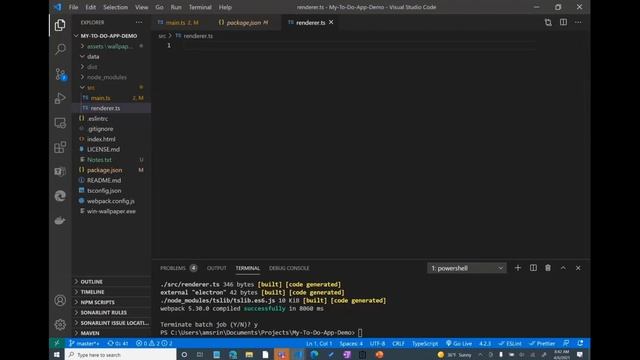The height and width of the screenshot is (360, 640).
Task: Open errors and warnings status item
Action: coord(154,343)
